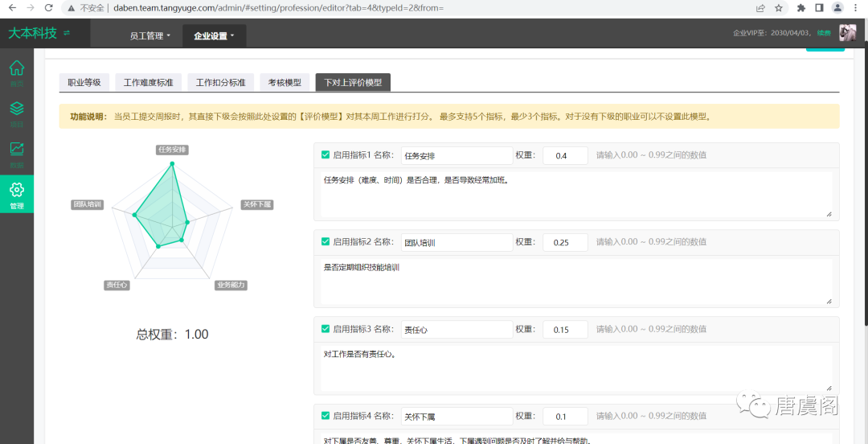Toggle browser side panel icon
The height and width of the screenshot is (444, 868).
click(x=819, y=8)
